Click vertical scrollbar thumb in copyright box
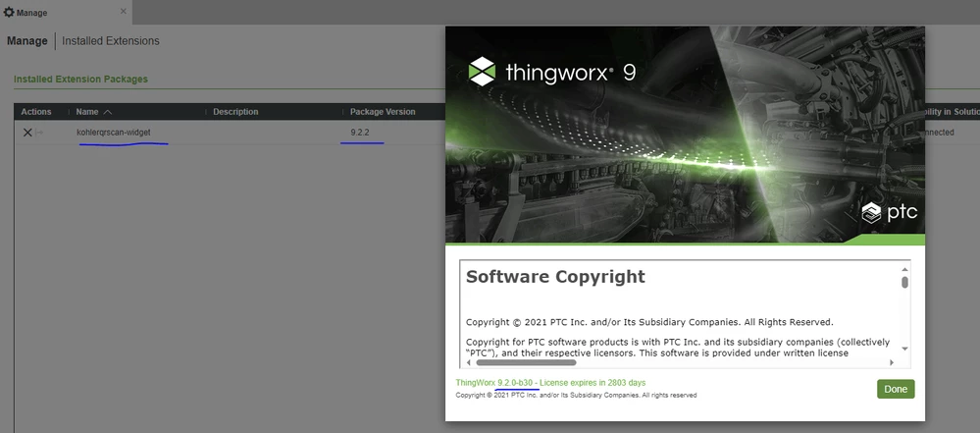 click(904, 282)
